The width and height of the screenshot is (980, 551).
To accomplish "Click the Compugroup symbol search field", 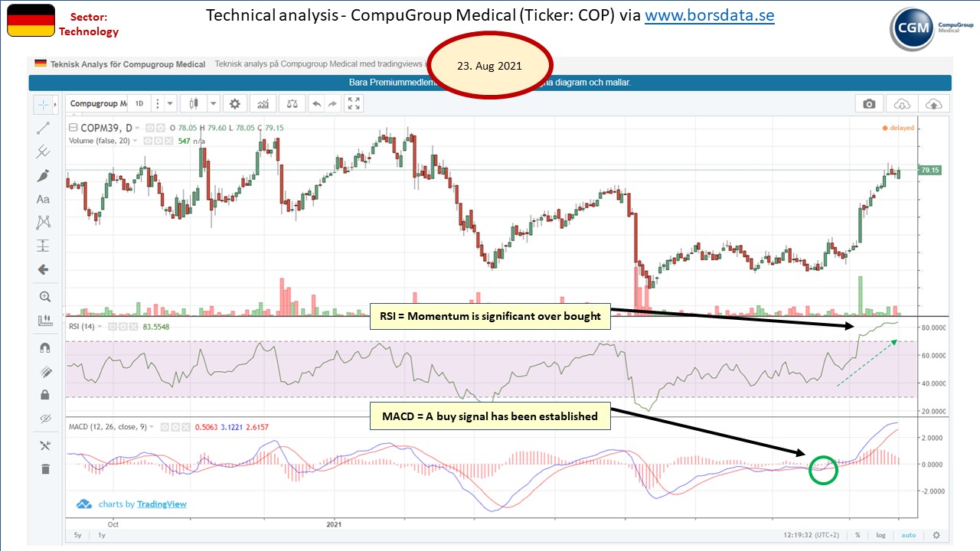I will [x=96, y=103].
